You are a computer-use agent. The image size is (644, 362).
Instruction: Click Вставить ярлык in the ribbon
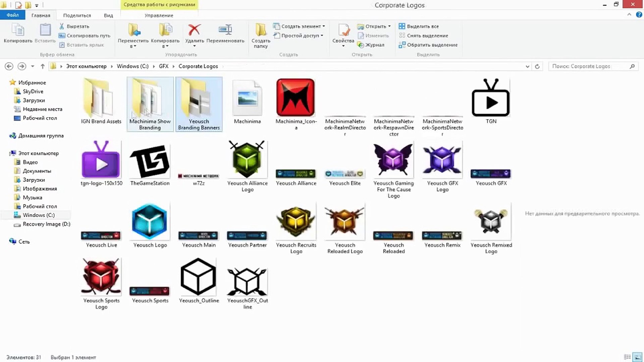(82, 45)
